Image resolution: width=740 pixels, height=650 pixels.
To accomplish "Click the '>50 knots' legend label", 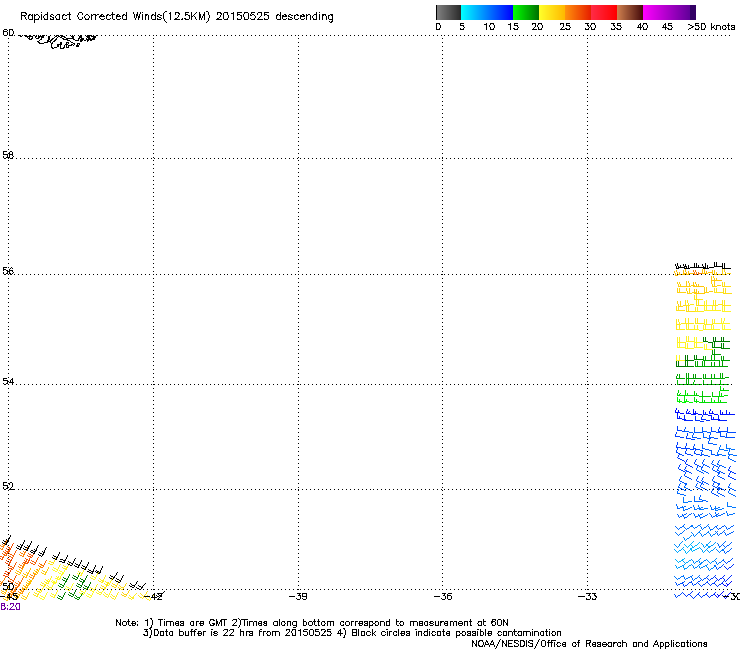I will point(711,27).
